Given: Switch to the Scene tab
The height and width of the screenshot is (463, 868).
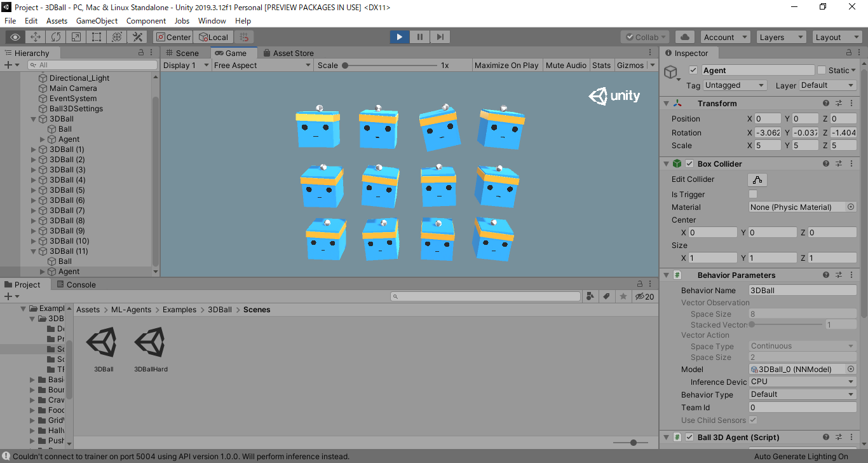Looking at the screenshot, I should click(182, 53).
